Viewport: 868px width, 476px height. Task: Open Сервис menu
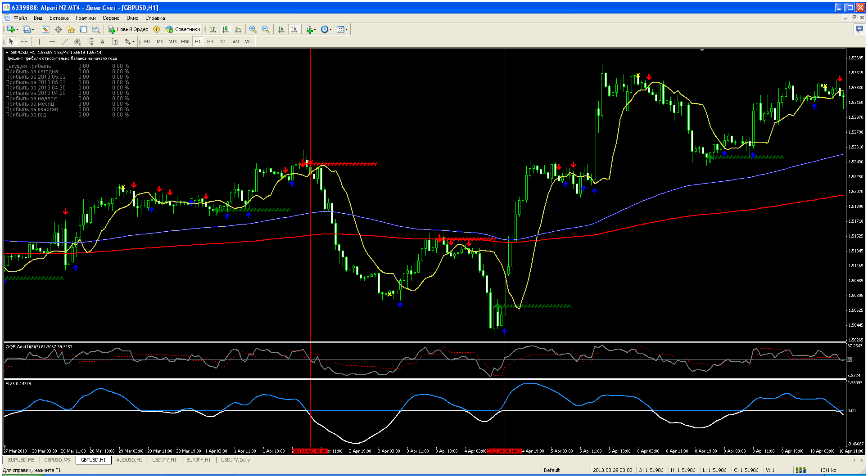tap(111, 18)
